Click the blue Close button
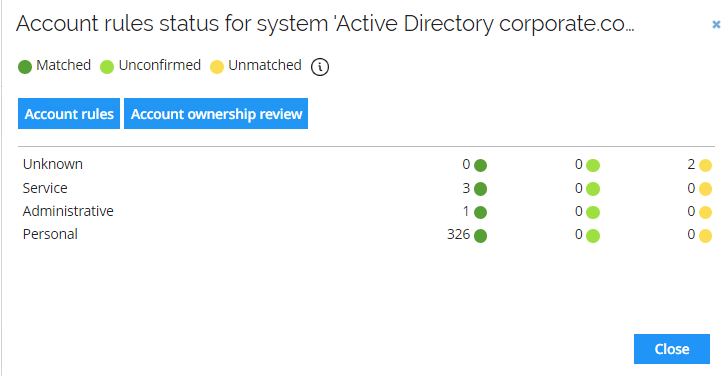 coord(671,349)
